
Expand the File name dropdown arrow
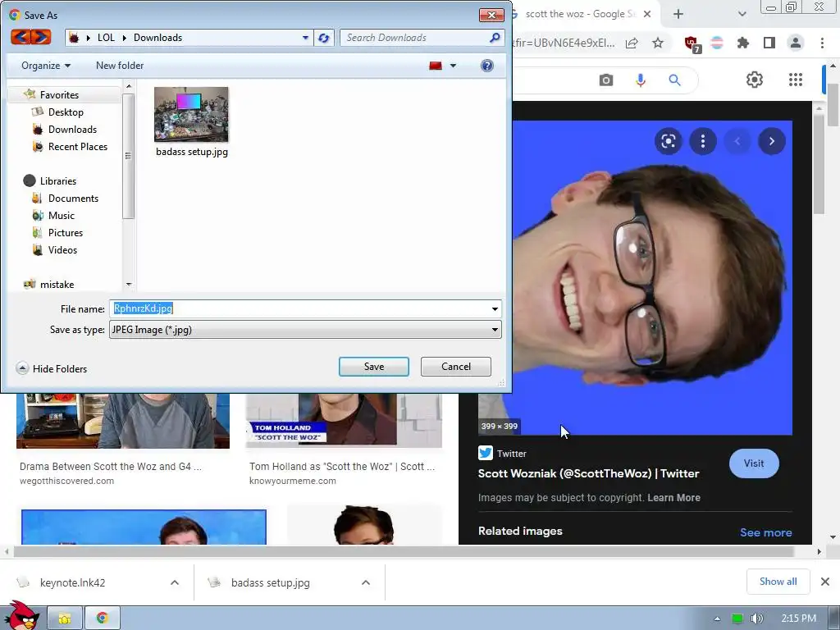(495, 309)
